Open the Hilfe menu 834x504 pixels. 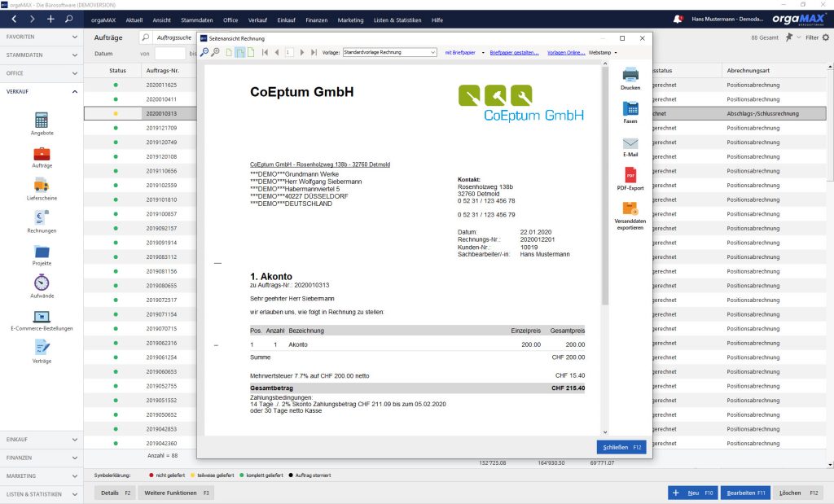(437, 20)
